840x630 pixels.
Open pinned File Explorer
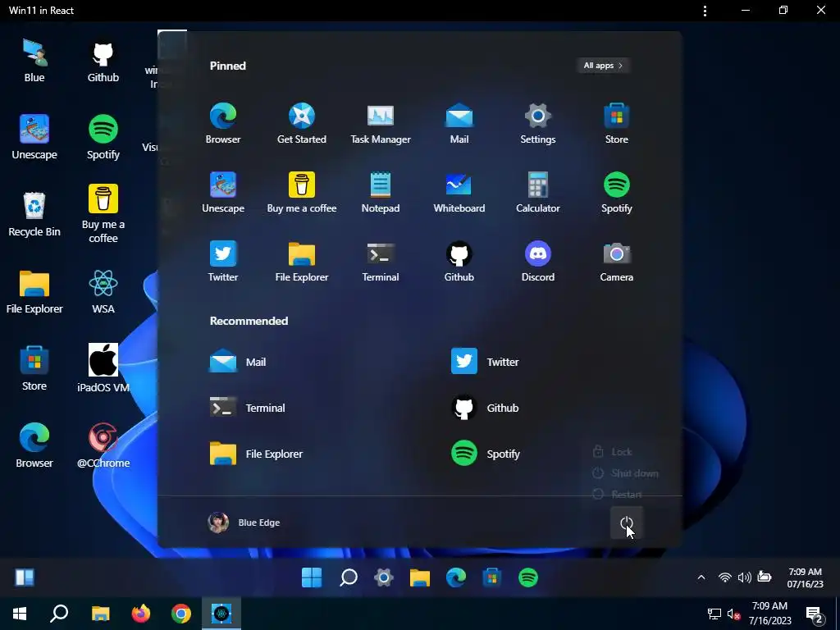tap(302, 262)
